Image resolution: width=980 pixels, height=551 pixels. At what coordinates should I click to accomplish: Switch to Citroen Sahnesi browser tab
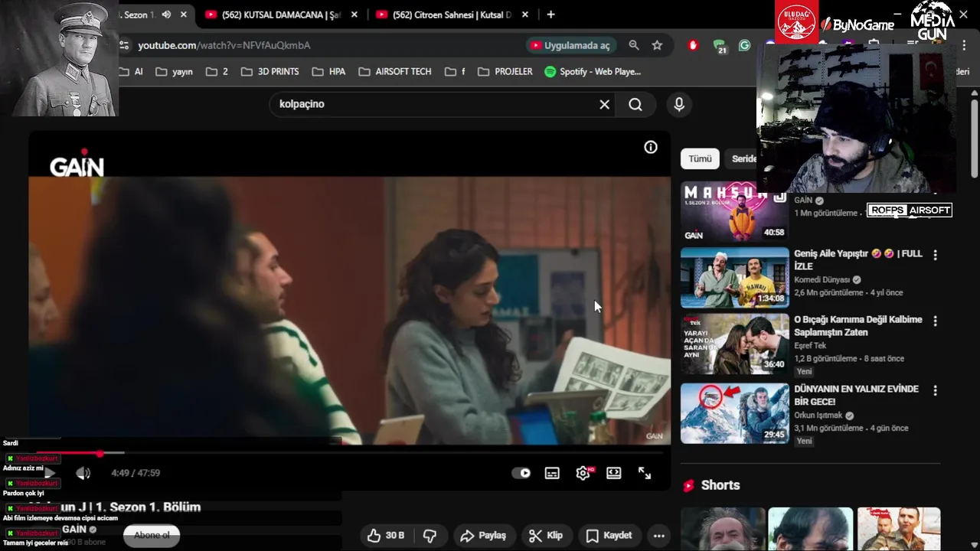(452, 15)
